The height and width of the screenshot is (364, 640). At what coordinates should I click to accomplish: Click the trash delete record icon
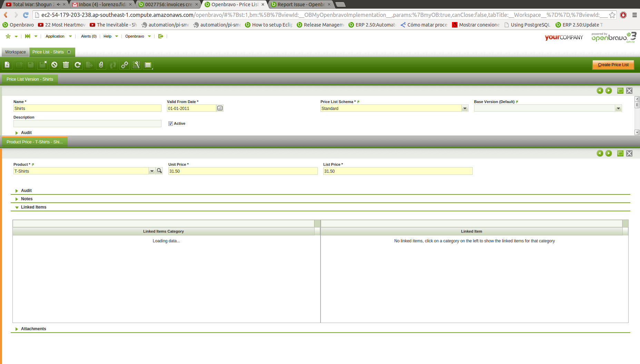[66, 65]
